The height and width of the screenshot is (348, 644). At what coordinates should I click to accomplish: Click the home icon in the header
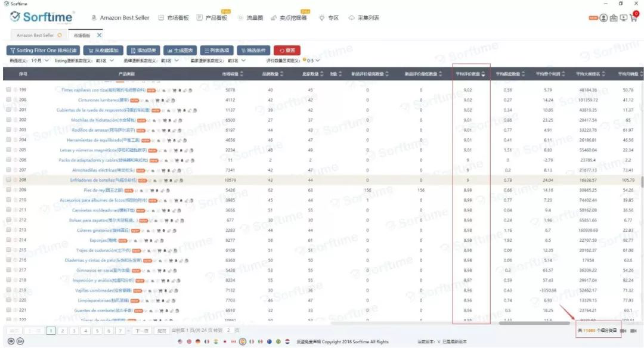[614, 18]
